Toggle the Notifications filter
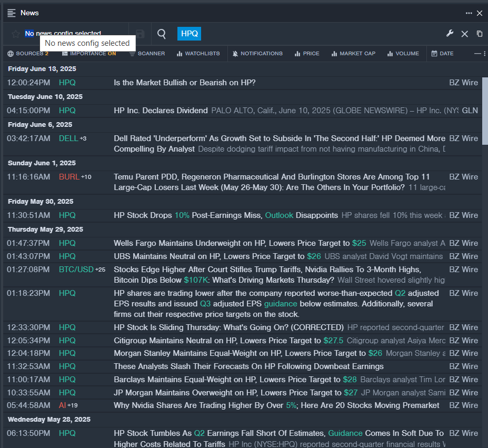The width and height of the screenshot is (488, 448). click(x=257, y=54)
